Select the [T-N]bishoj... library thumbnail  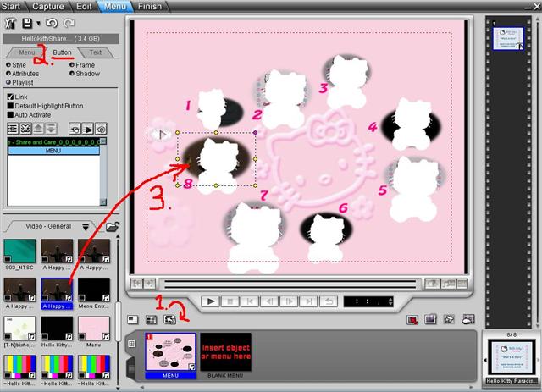[x=19, y=329]
